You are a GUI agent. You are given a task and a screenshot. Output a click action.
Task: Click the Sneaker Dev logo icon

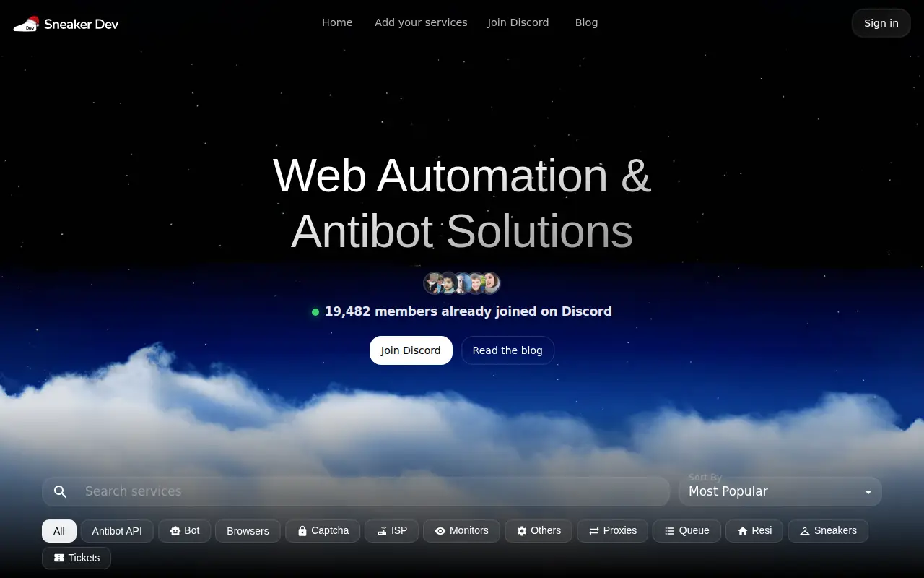click(x=27, y=24)
